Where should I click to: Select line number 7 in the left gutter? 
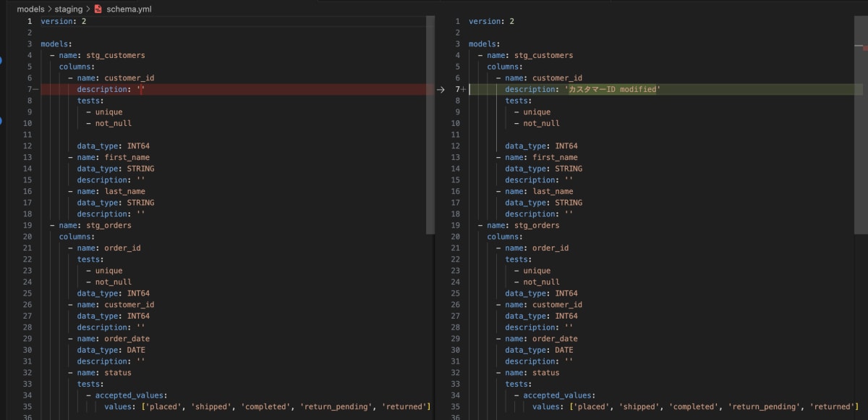[30, 90]
